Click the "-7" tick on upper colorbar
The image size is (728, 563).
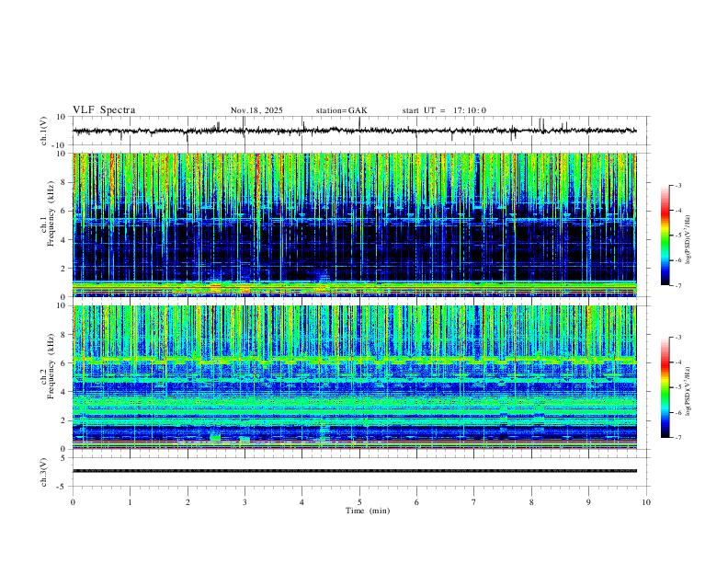677,285
